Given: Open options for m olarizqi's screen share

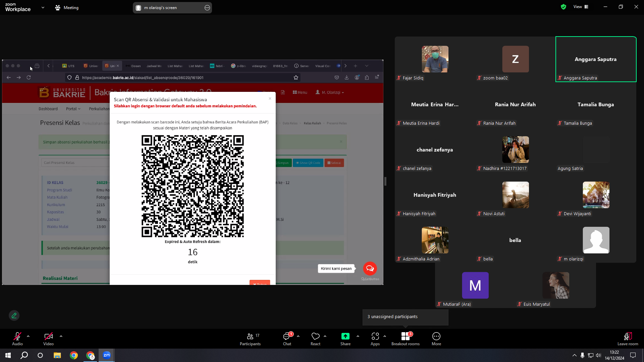Looking at the screenshot, I should click(207, 8).
